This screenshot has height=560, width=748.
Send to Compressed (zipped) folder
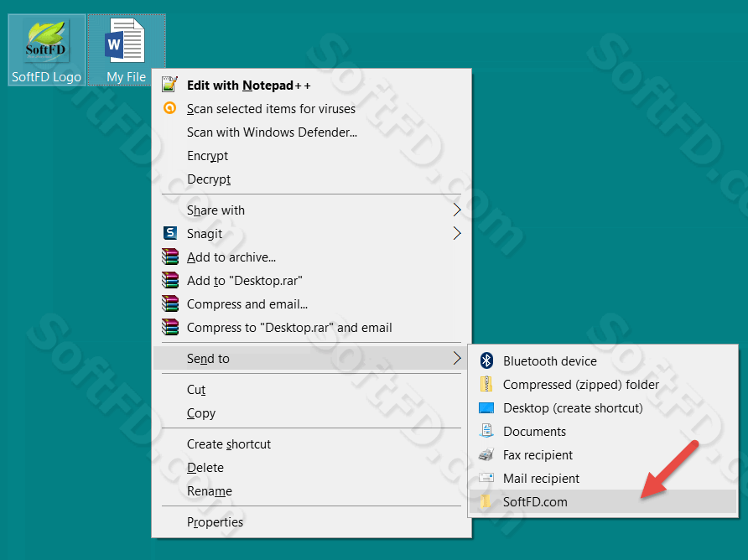click(x=603, y=385)
